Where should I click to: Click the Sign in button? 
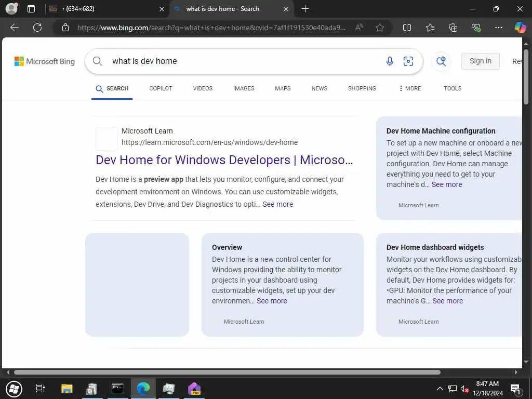click(x=480, y=61)
